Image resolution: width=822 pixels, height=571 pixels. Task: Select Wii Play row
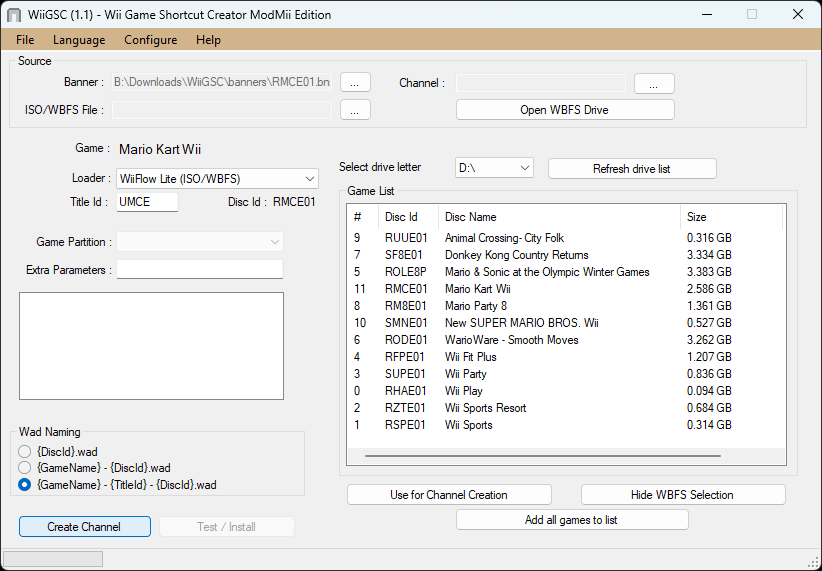pyautogui.click(x=566, y=391)
